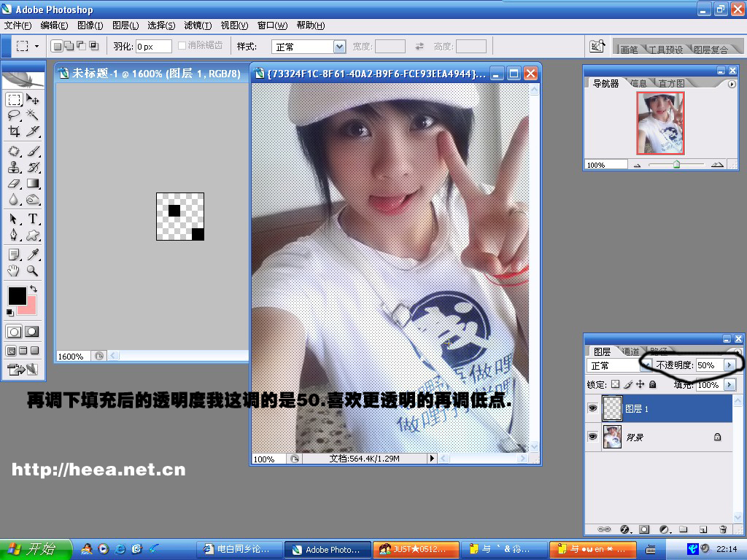Screen dimensions: 747x560
Task: Open the layer blend mode dropdown
Action: pyautogui.click(x=646, y=365)
